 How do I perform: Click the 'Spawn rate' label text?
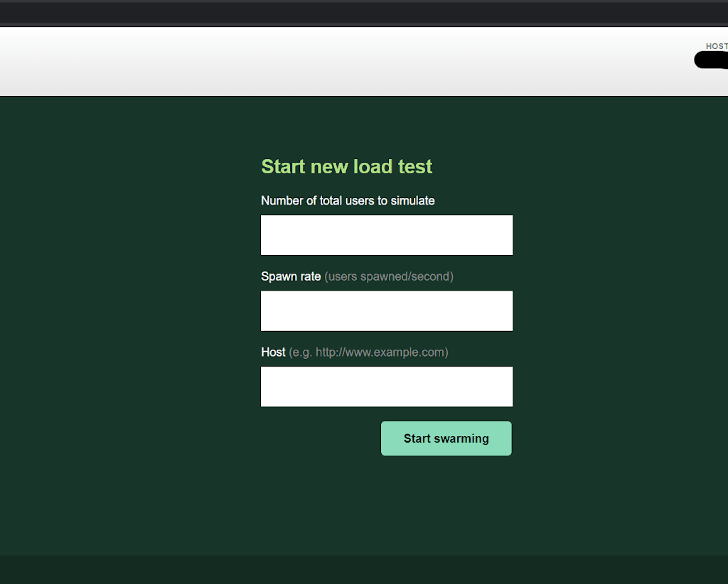pos(291,276)
